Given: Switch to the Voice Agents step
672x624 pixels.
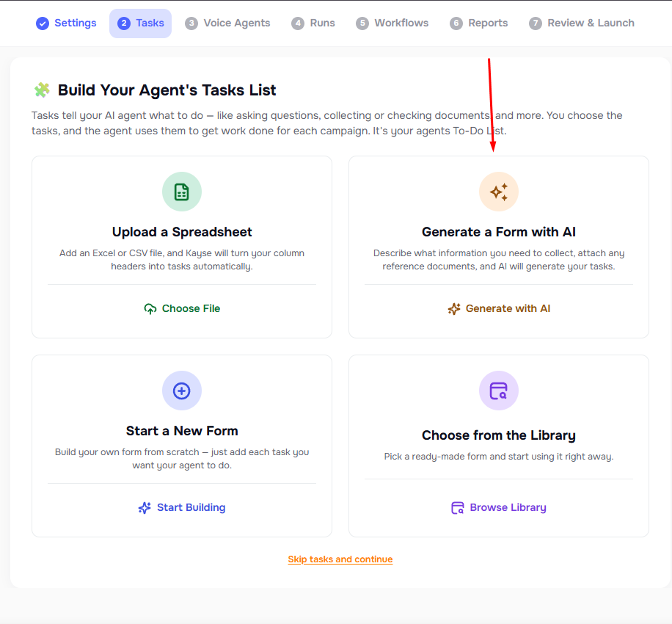Looking at the screenshot, I should 227,23.
